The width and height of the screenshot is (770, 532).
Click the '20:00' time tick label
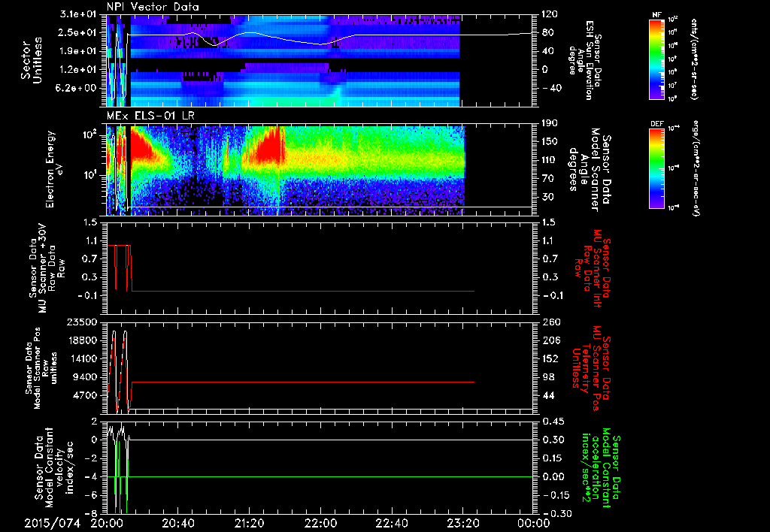(x=107, y=523)
